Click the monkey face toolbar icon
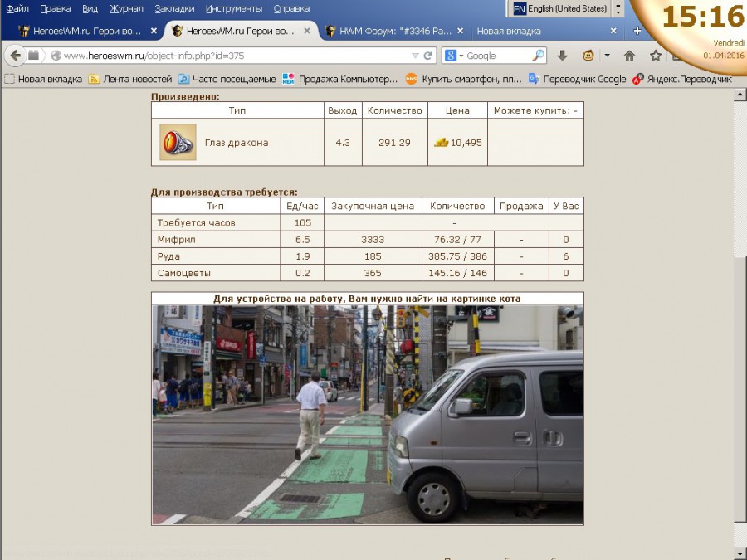Viewport: 747px width, 560px height. click(x=588, y=56)
